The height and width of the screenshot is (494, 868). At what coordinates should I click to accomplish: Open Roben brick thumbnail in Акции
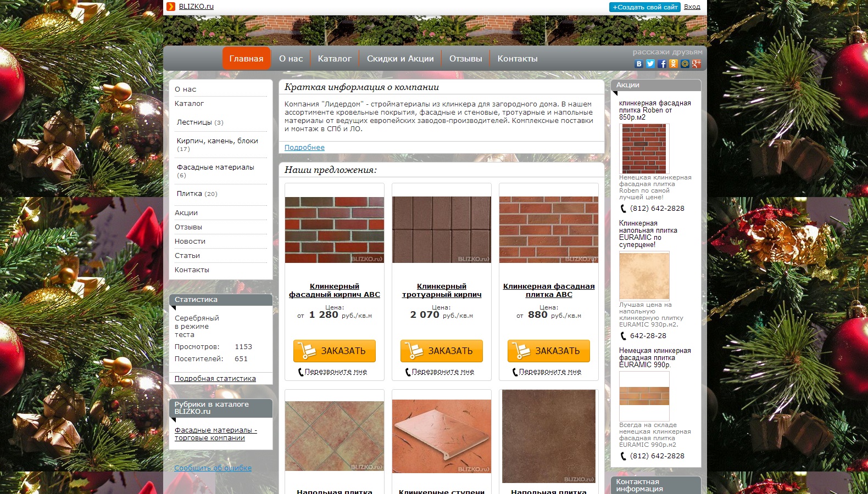[644, 149]
